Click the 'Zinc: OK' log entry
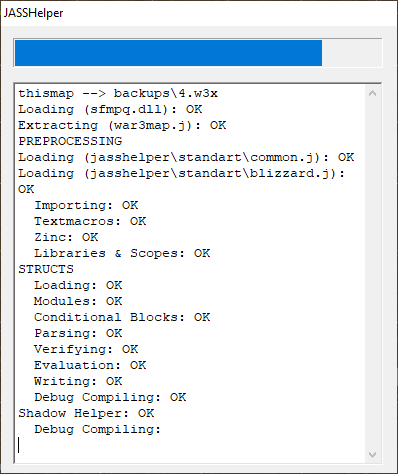Viewport: 398px width, 474px height. point(66,237)
